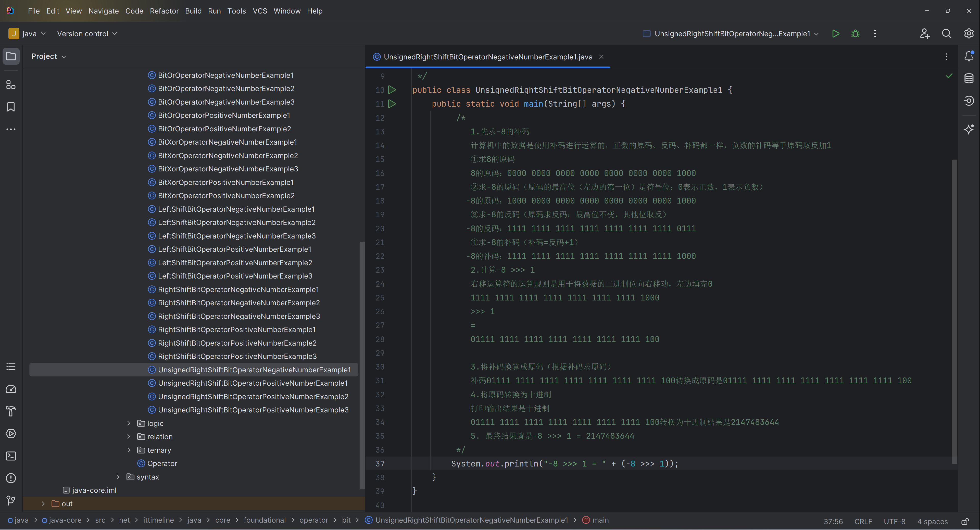Open more run actions menu
This screenshot has width=980, height=530.
tap(875, 33)
